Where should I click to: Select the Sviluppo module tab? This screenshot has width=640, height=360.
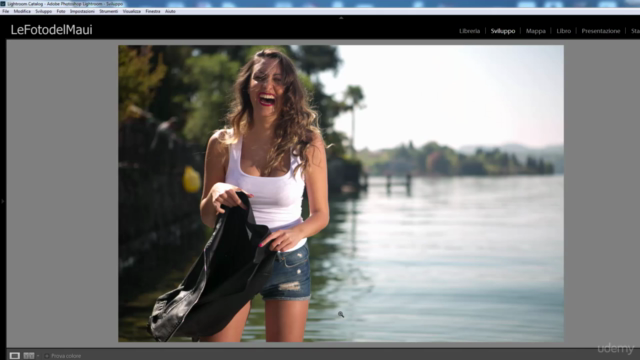point(503,31)
